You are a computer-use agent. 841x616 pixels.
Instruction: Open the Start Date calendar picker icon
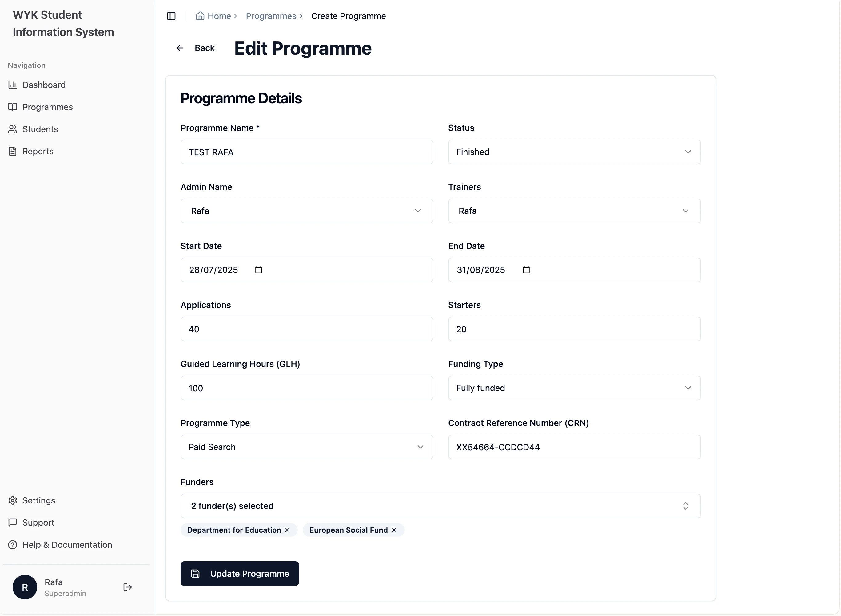pos(259,270)
